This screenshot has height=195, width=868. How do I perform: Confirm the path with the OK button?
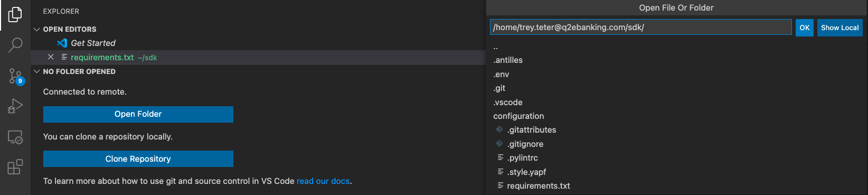[x=805, y=27]
